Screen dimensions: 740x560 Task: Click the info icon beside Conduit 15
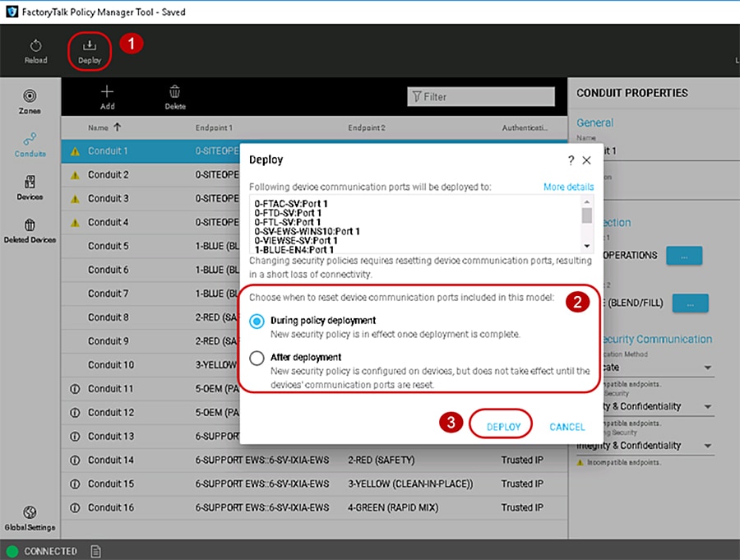coord(75,484)
